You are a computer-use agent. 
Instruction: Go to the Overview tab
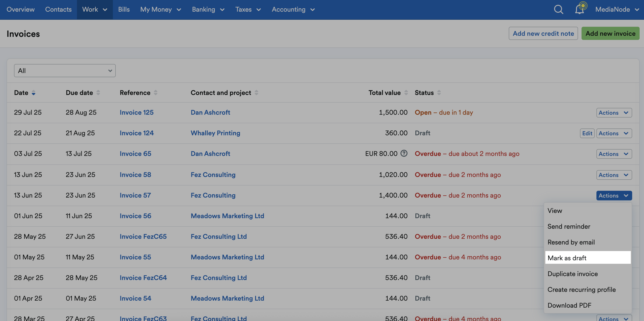point(21,9)
